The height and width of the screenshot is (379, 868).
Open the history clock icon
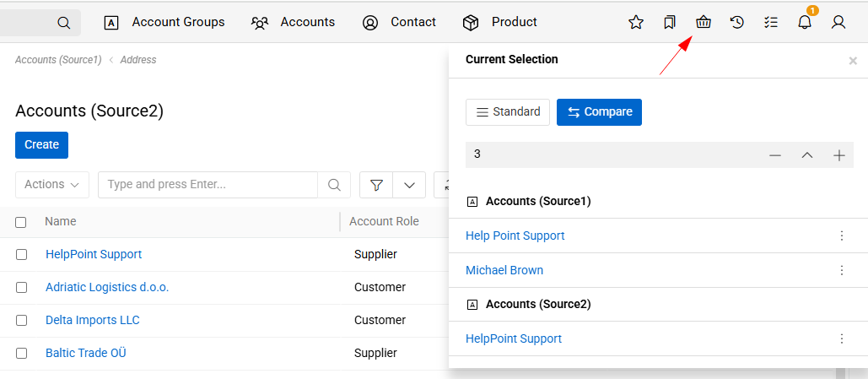pos(737,23)
